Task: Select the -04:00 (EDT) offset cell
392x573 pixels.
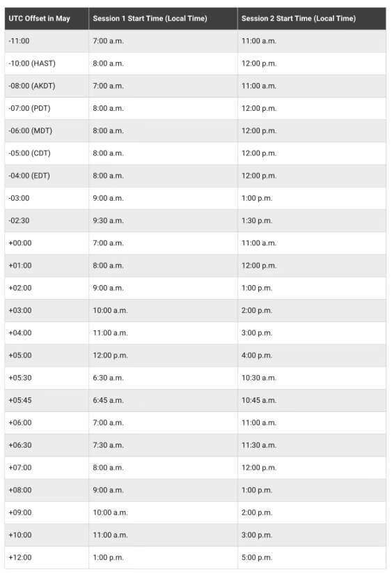Action: (x=47, y=176)
